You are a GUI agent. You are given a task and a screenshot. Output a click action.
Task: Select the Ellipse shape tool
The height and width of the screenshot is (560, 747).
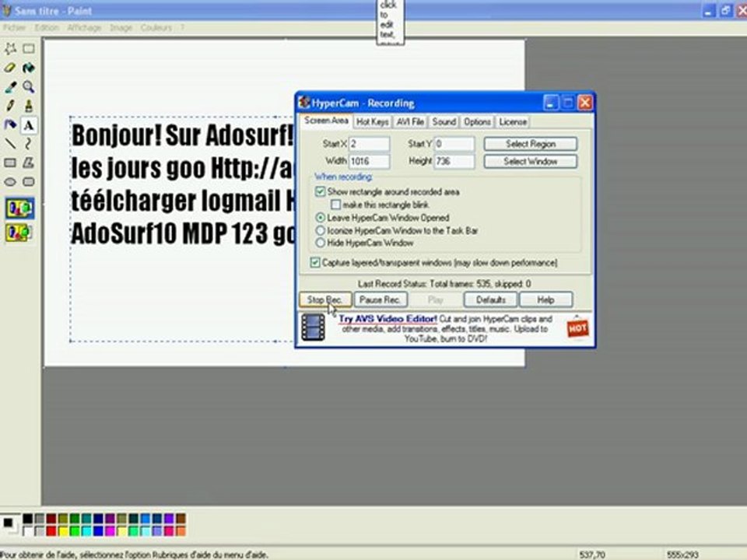click(10, 181)
